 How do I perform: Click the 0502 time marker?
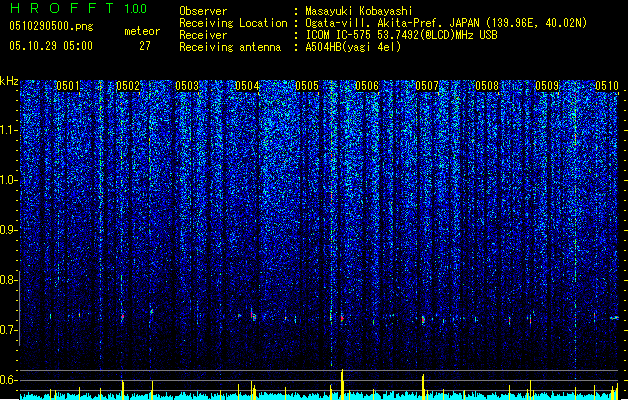click(x=128, y=86)
